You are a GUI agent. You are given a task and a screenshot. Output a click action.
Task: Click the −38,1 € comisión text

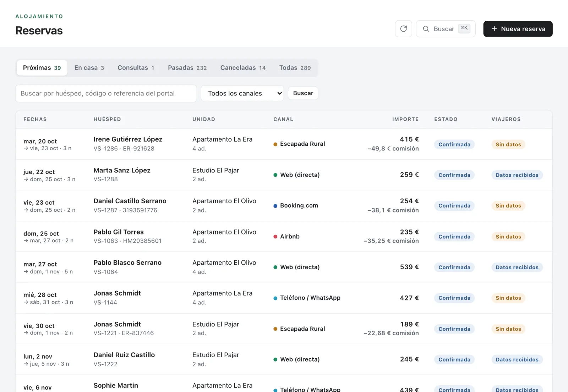point(393,210)
